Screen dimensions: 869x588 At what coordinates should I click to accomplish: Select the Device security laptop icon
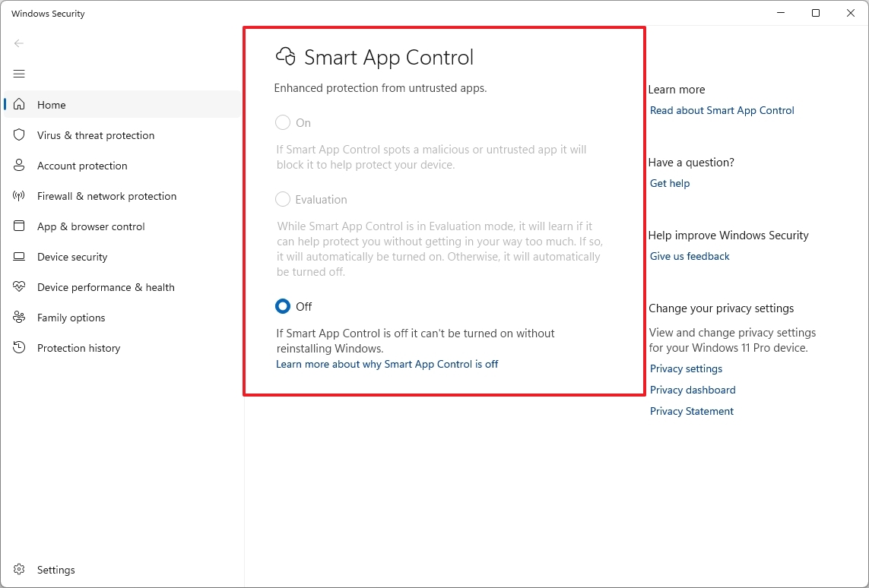[x=19, y=257]
